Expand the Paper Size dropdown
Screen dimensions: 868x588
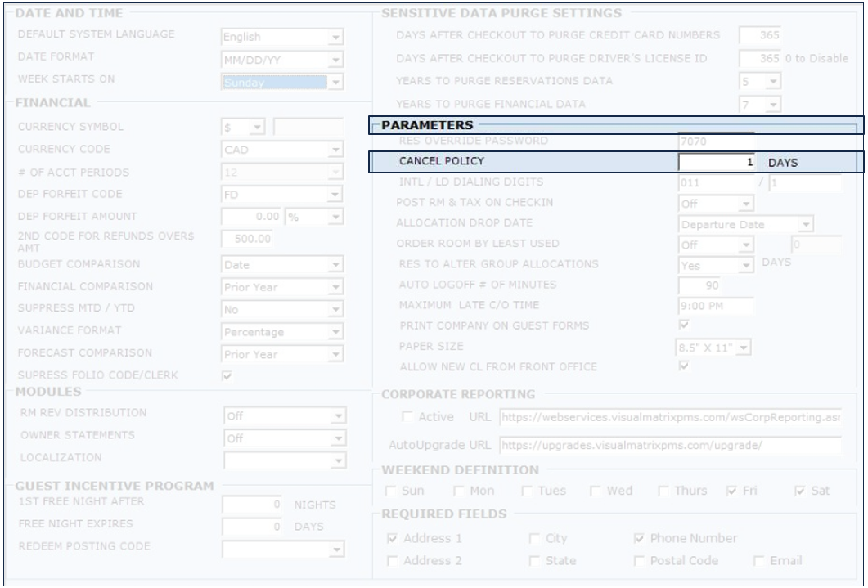coord(743,348)
